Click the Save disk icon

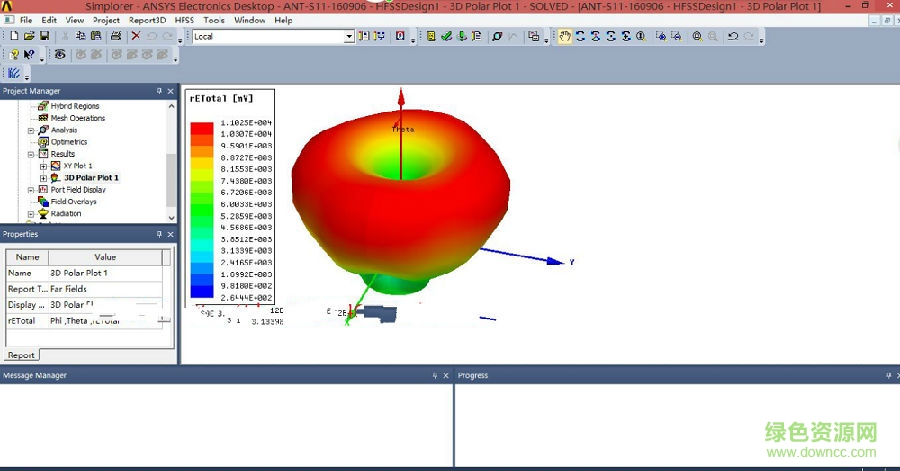44,37
